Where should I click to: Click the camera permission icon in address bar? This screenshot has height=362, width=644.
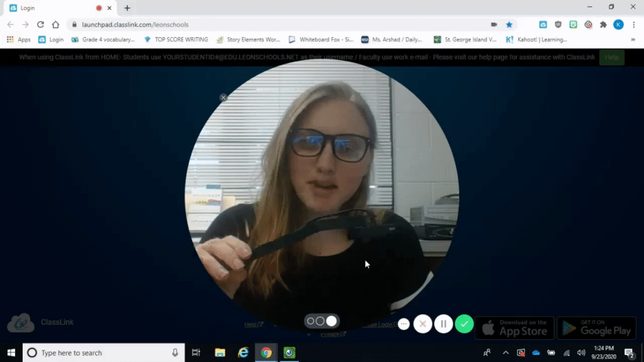494,25
